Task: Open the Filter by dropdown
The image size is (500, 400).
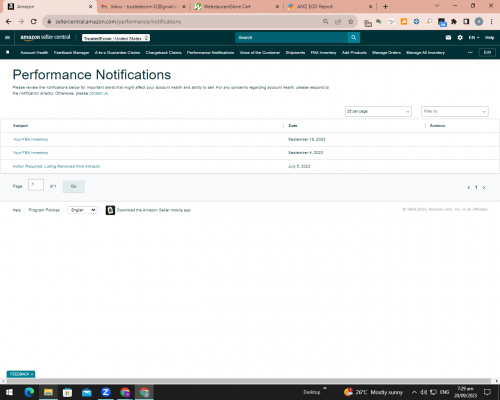Action: tap(455, 111)
